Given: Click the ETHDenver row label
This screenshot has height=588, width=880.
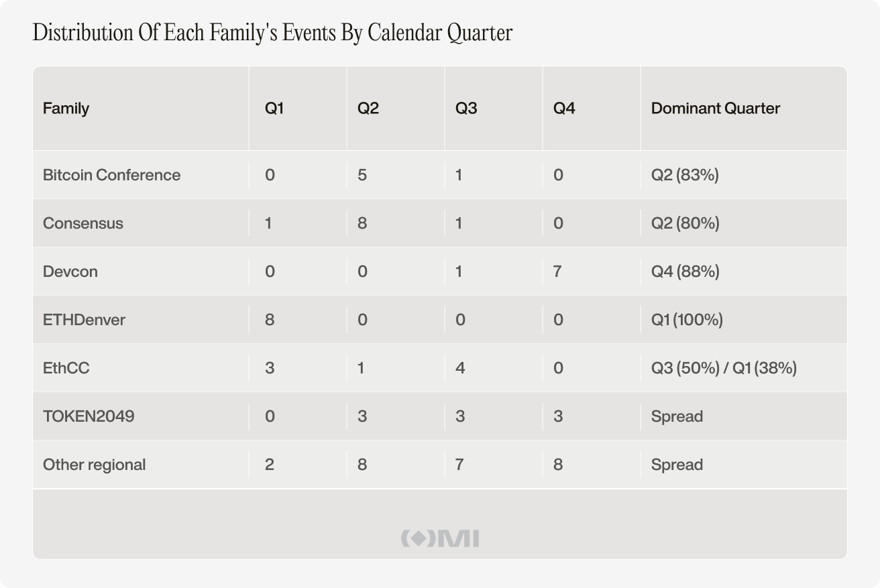Looking at the screenshot, I should point(84,320).
